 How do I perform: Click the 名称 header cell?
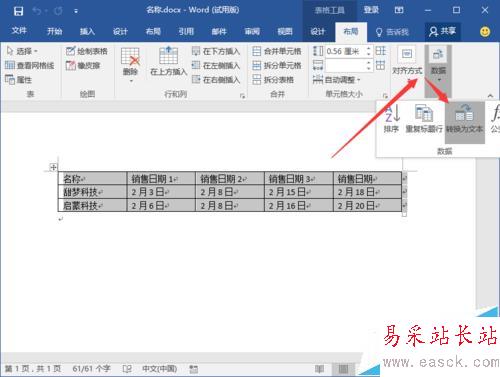point(92,179)
